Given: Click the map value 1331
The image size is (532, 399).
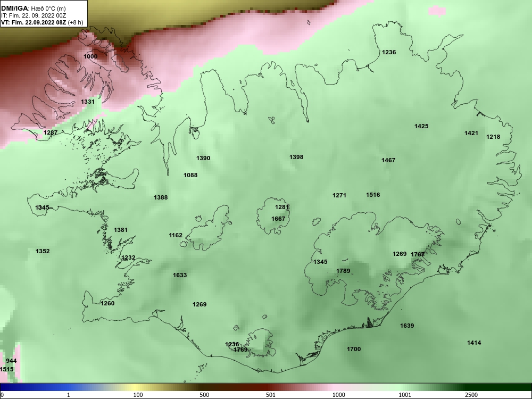Looking at the screenshot, I should 88,102.
